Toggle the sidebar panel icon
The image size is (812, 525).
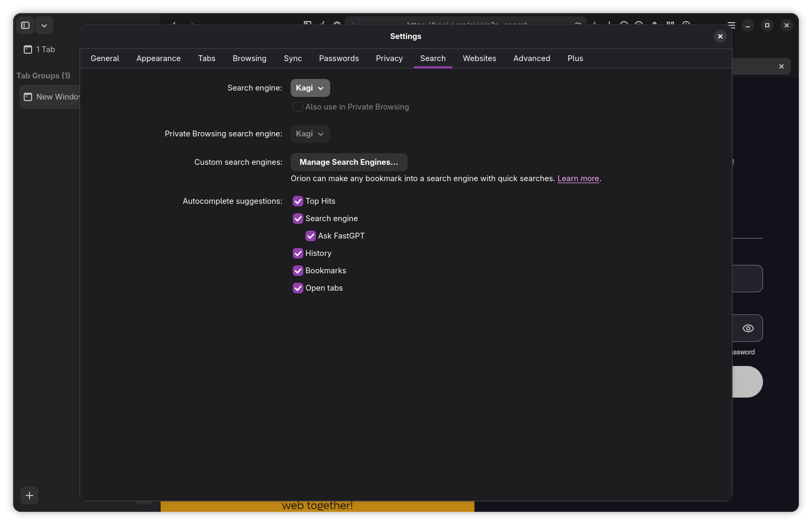pos(25,25)
